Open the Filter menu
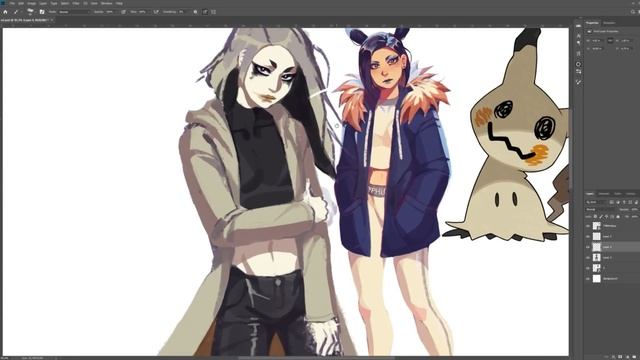This screenshot has height=360, width=640. tap(76, 3)
